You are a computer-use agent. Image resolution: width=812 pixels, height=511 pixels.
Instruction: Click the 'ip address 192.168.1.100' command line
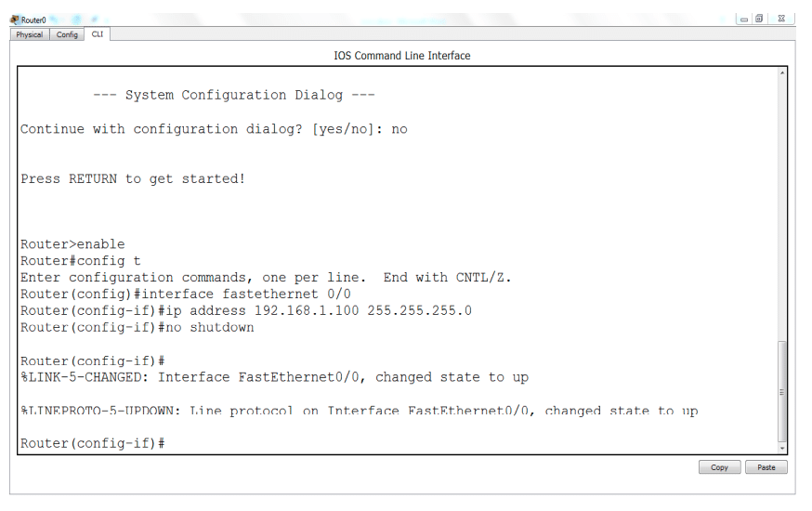[246, 310]
